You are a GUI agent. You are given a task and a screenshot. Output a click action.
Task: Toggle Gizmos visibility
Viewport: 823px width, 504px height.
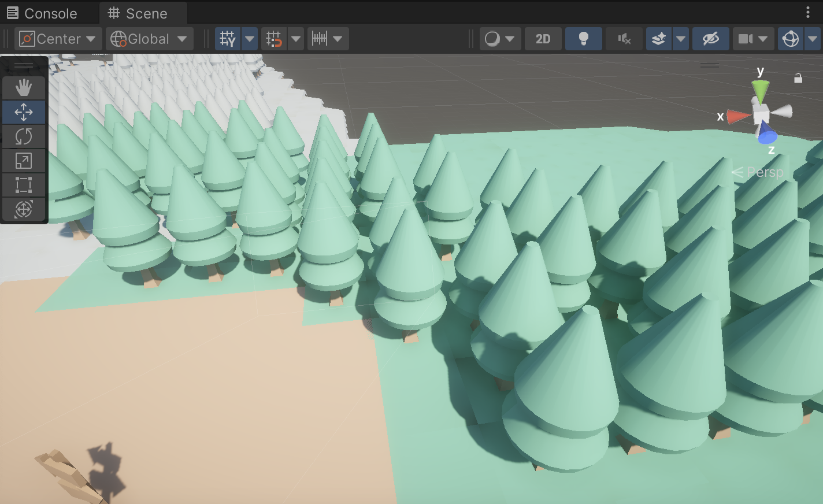(x=791, y=39)
